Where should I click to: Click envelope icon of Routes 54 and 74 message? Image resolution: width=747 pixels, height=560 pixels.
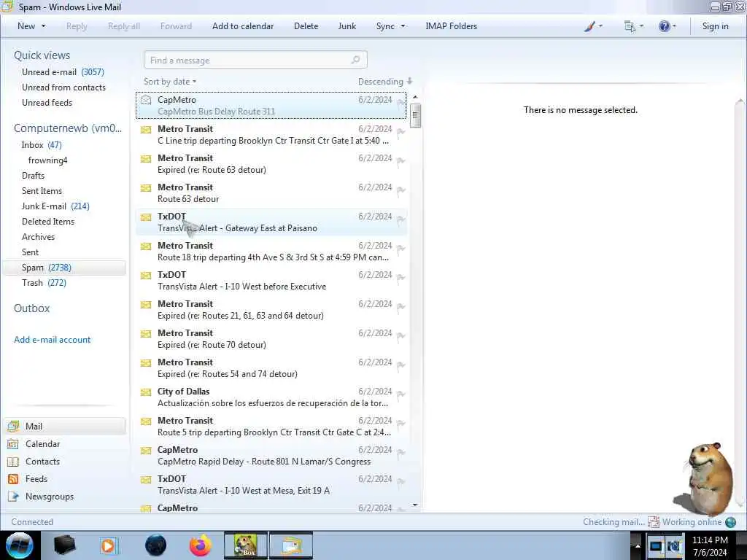point(146,362)
